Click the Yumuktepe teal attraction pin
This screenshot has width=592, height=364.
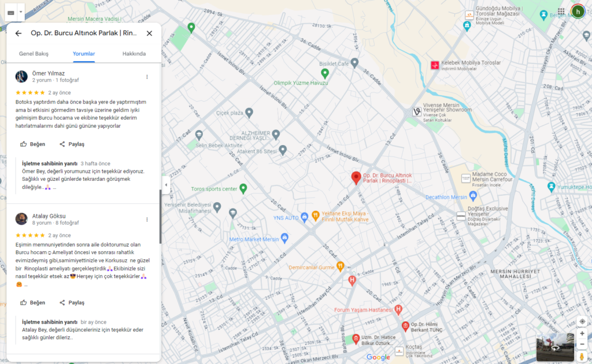(551, 187)
